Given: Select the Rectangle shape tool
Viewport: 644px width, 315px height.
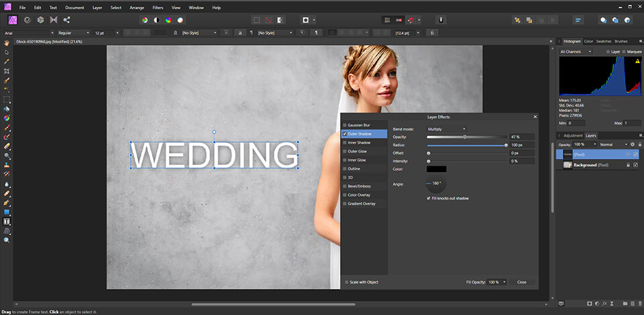Looking at the screenshot, I should [x=7, y=212].
